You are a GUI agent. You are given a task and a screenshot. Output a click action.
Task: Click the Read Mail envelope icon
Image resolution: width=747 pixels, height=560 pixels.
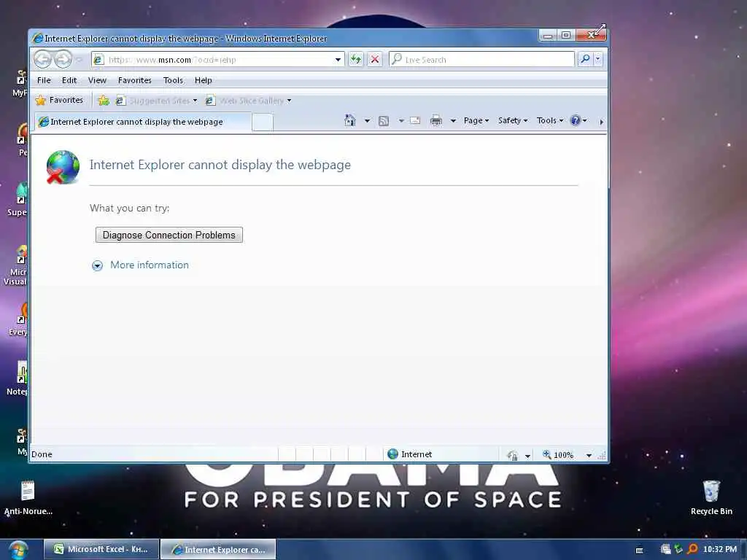pyautogui.click(x=415, y=120)
